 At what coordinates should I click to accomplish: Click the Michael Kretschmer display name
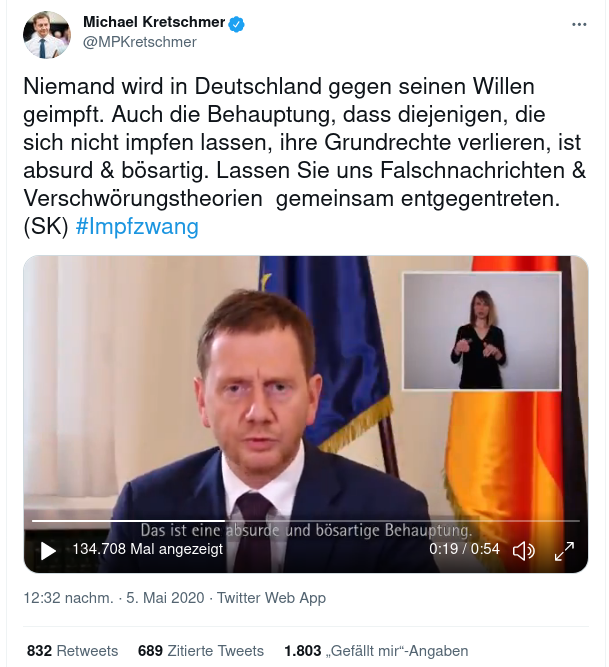(154, 22)
